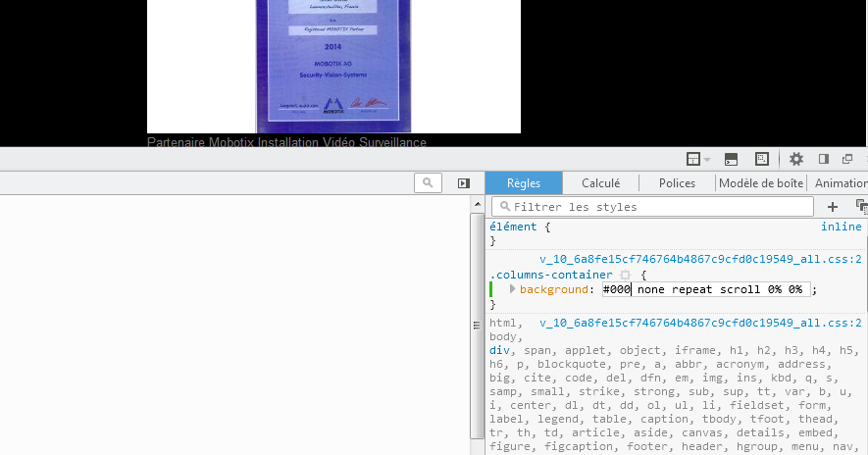The height and width of the screenshot is (455, 868).
Task: Switch to the Calculé tab
Action: point(600,183)
